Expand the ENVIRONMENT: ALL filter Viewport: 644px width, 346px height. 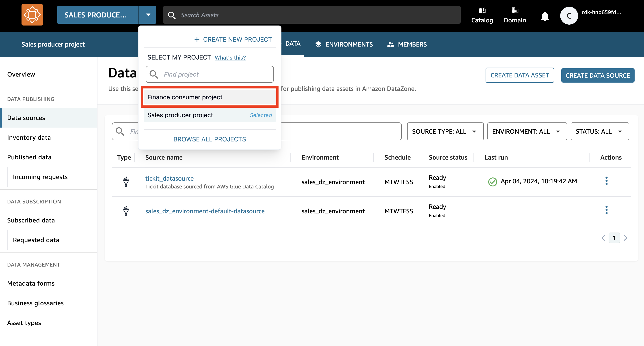click(x=527, y=131)
